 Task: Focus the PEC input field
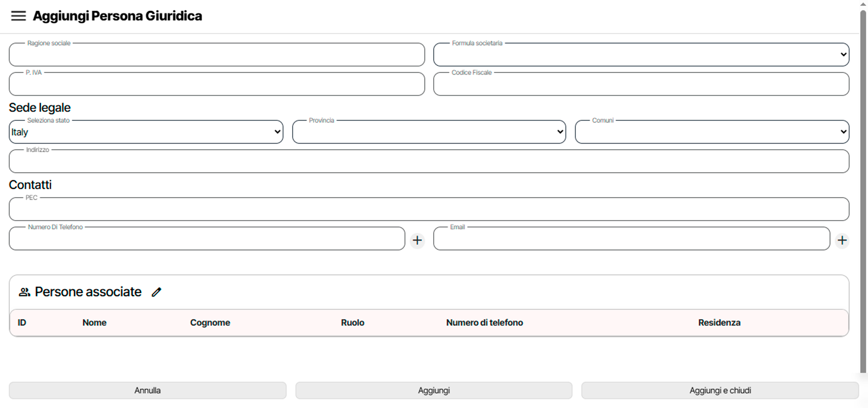click(429, 210)
